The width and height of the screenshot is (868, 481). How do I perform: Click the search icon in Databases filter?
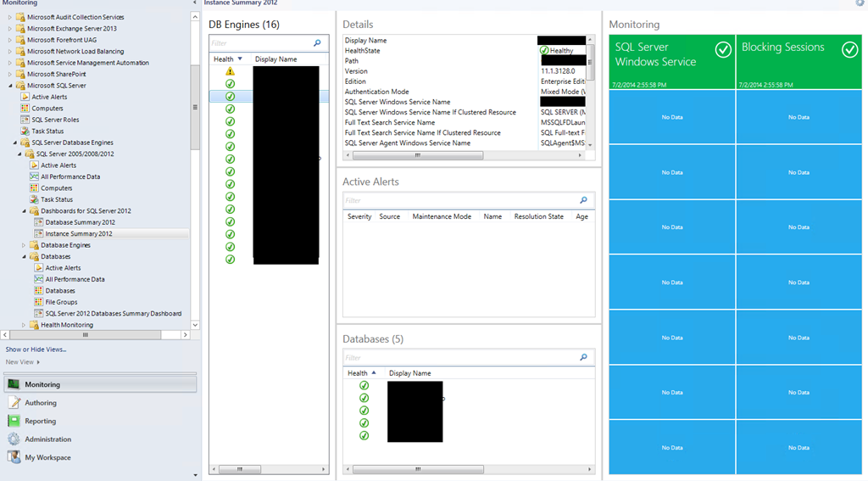point(583,358)
